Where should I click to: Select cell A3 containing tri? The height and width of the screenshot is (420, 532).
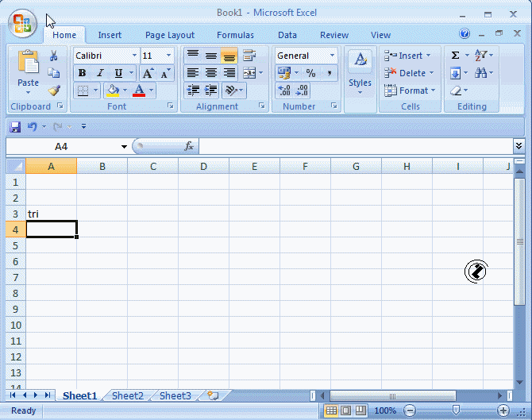pos(51,214)
